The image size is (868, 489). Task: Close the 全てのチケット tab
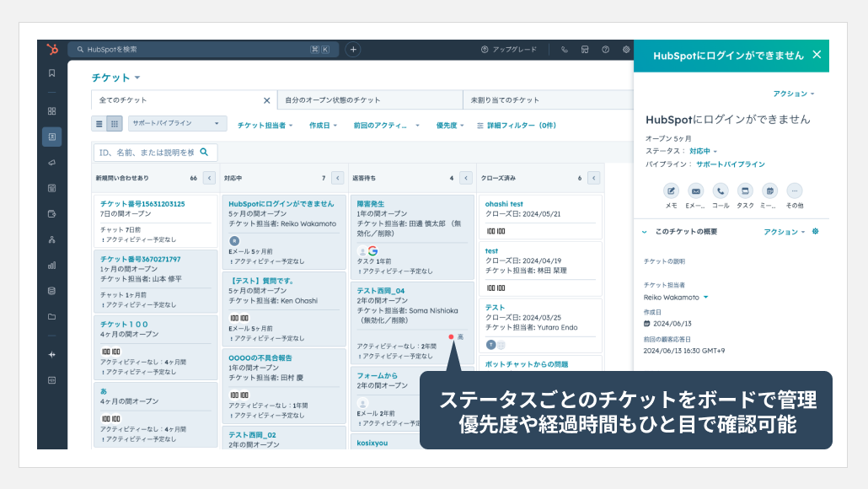point(267,100)
